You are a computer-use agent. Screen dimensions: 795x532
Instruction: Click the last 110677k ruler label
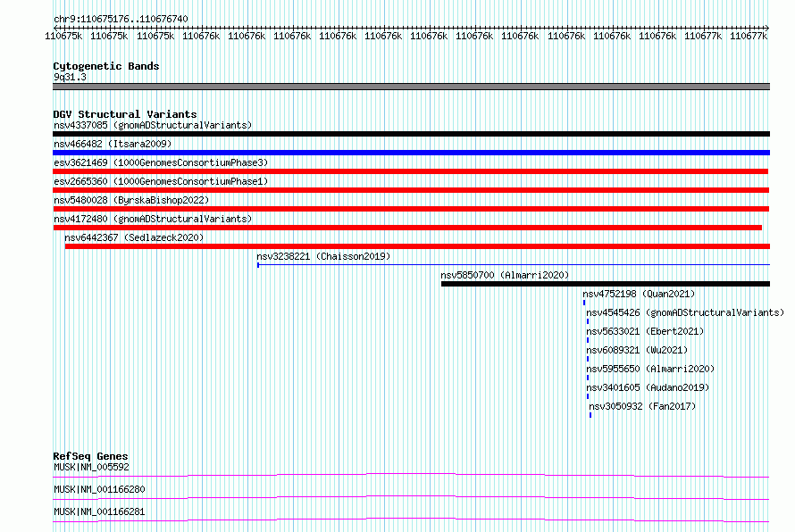[749, 36]
